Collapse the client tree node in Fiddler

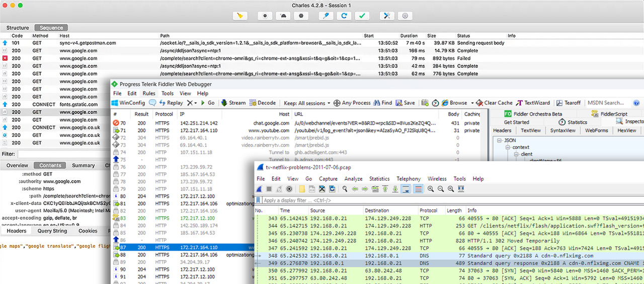pyautogui.click(x=516, y=154)
